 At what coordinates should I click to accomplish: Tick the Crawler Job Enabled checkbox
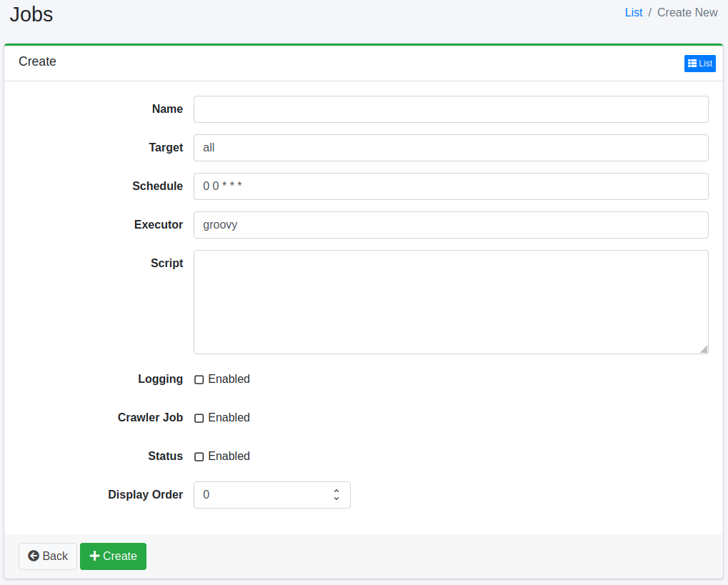(x=199, y=419)
